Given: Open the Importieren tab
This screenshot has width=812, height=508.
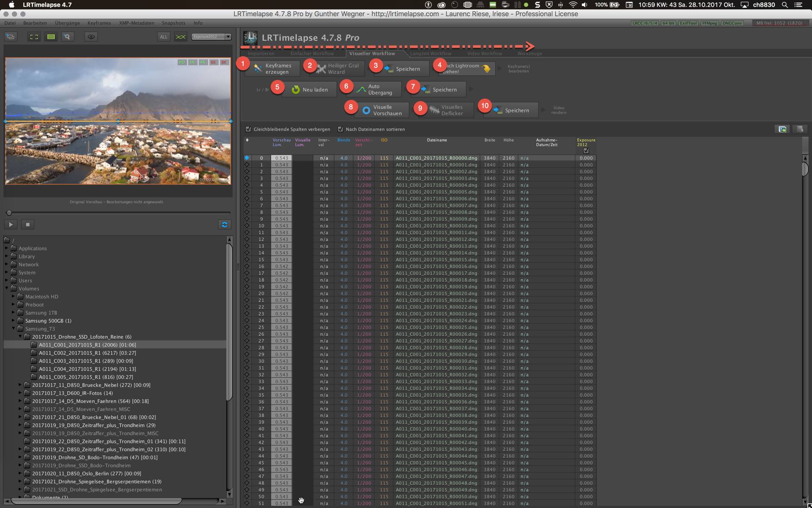Looking at the screenshot, I should (x=261, y=53).
